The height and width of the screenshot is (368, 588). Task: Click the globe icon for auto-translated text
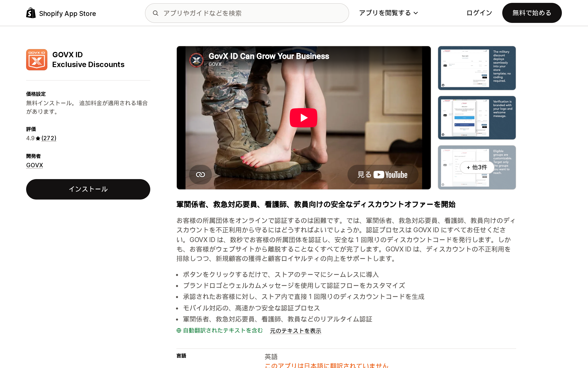179,331
